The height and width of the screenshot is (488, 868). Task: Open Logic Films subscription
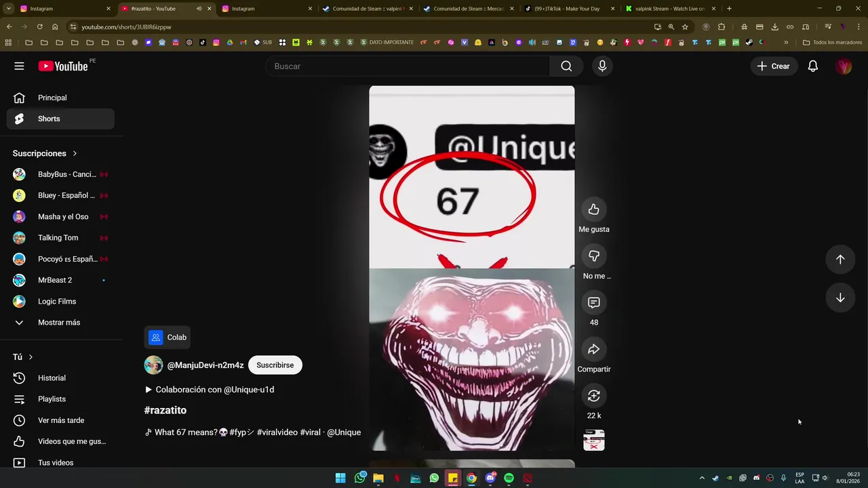click(x=60, y=302)
